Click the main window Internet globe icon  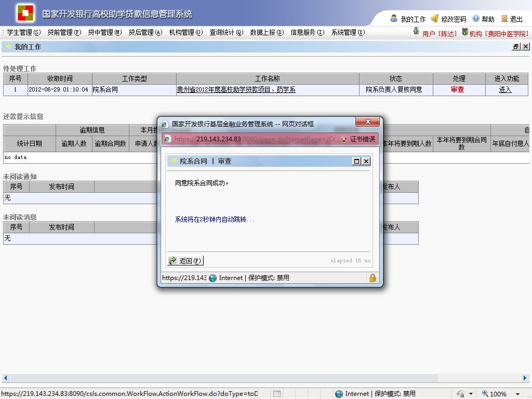[339, 394]
